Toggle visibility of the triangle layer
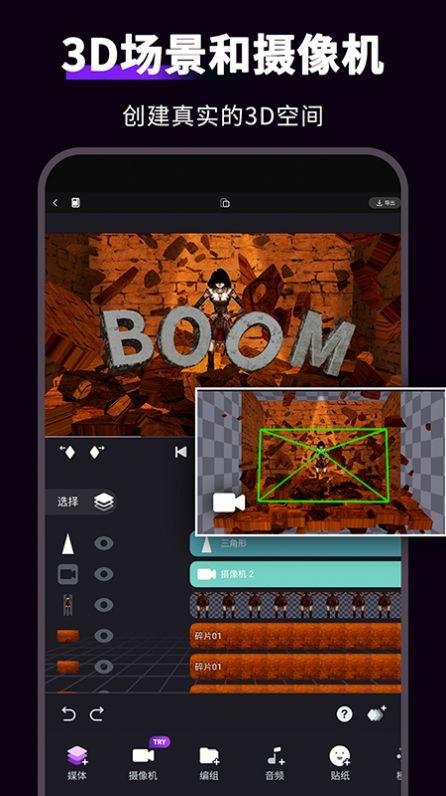The height and width of the screenshot is (796, 446). coord(104,544)
